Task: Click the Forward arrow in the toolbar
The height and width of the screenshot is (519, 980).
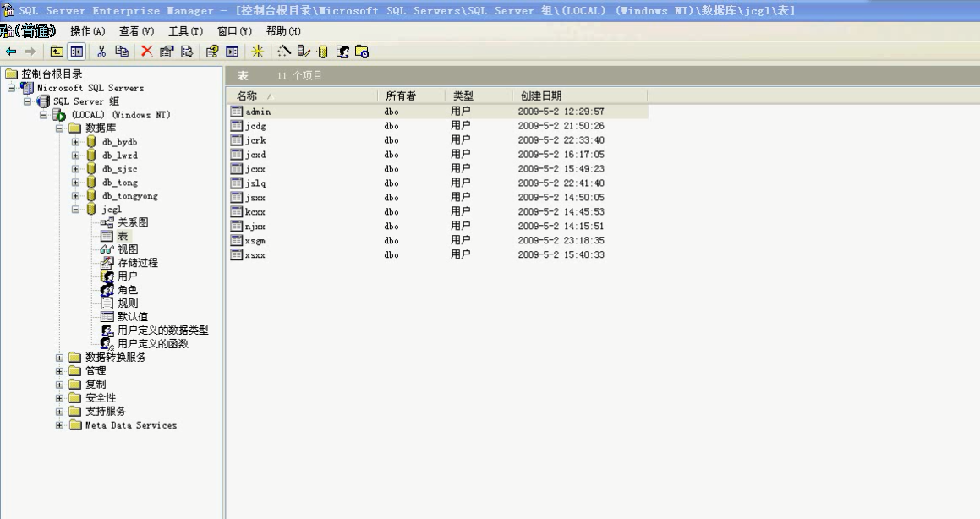Action: click(30, 52)
